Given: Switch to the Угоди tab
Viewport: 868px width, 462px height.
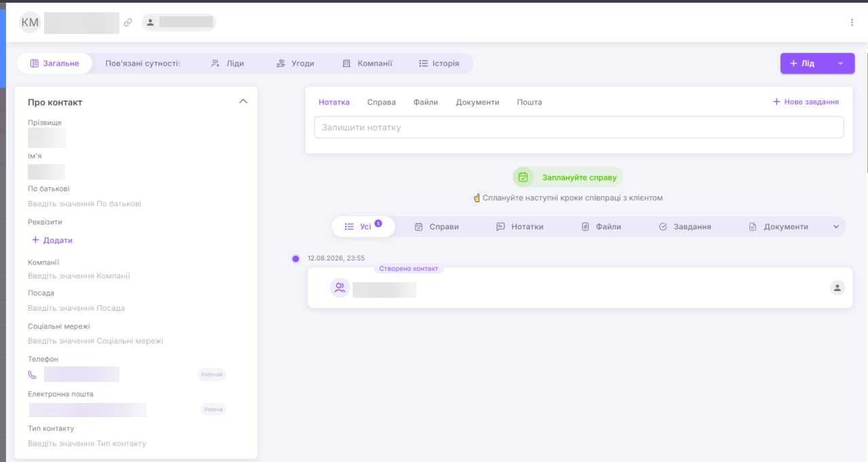Looking at the screenshot, I should [x=295, y=63].
